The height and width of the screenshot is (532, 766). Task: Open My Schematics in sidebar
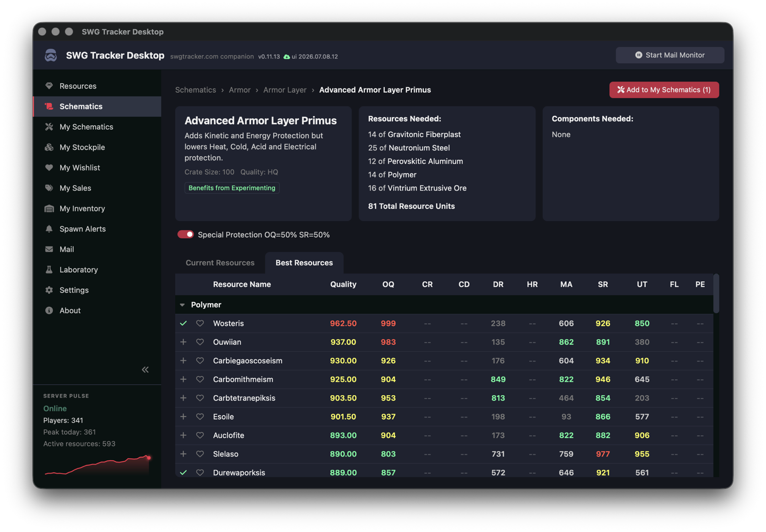(x=97, y=127)
